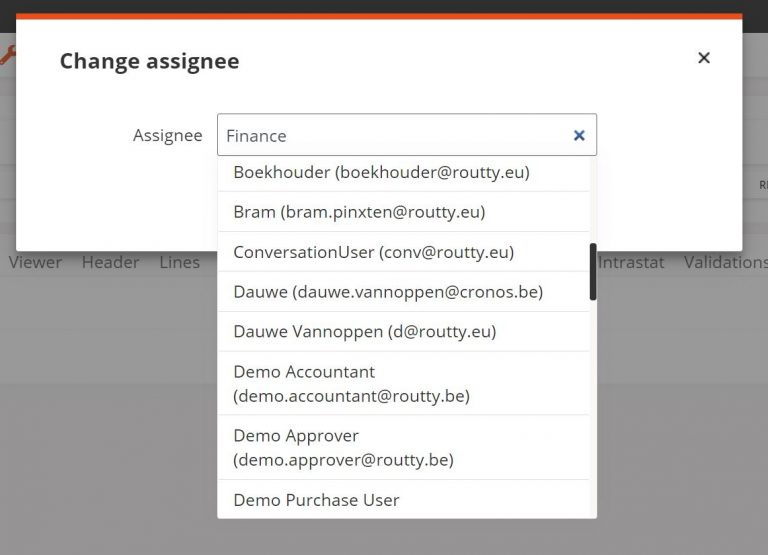Choose Bram (bram.pinxten@routty.eu) as assignee
The width and height of the screenshot is (768, 555).
[359, 212]
